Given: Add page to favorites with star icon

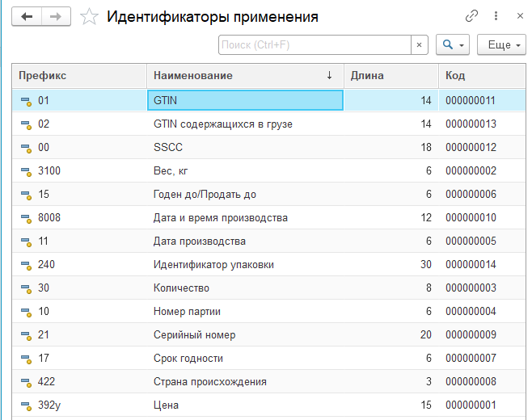Looking at the screenshot, I should click(x=89, y=17).
